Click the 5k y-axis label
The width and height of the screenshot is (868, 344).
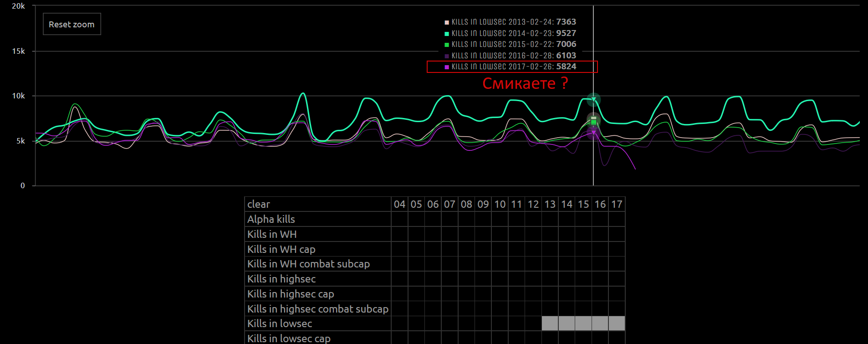(21, 141)
